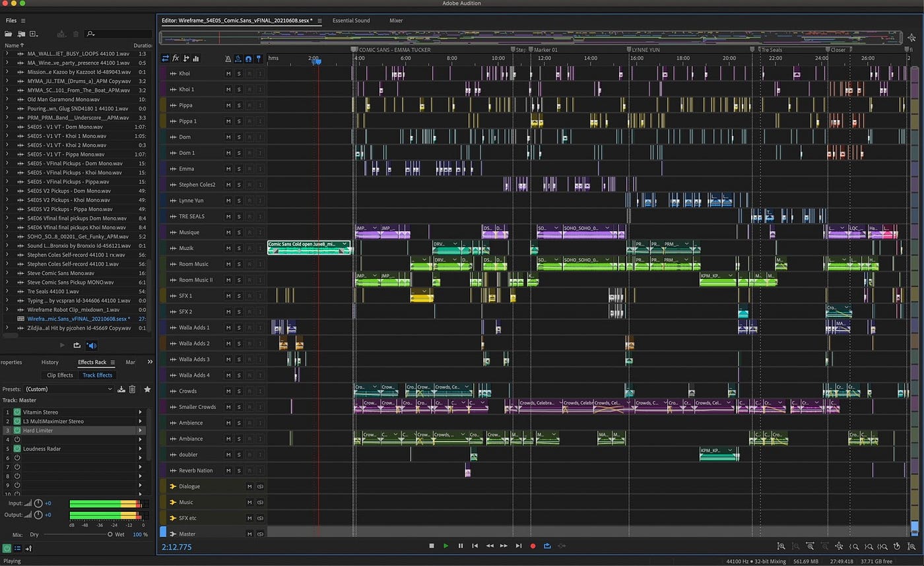Select the Track Effects button
Image resolution: width=924 pixels, height=566 pixels.
(98, 375)
